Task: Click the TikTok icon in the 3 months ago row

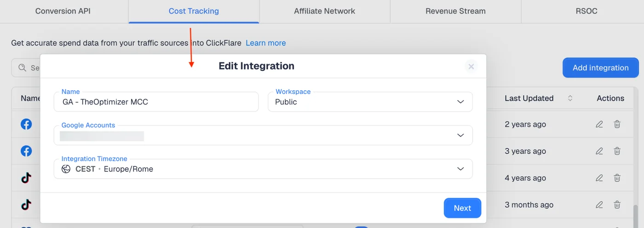Action: (26, 205)
